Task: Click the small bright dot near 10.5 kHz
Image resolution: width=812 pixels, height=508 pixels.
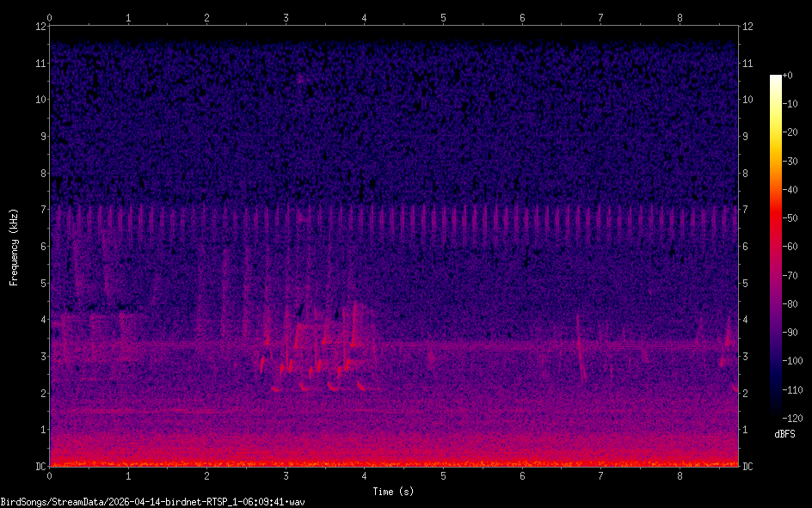Action: (301, 78)
